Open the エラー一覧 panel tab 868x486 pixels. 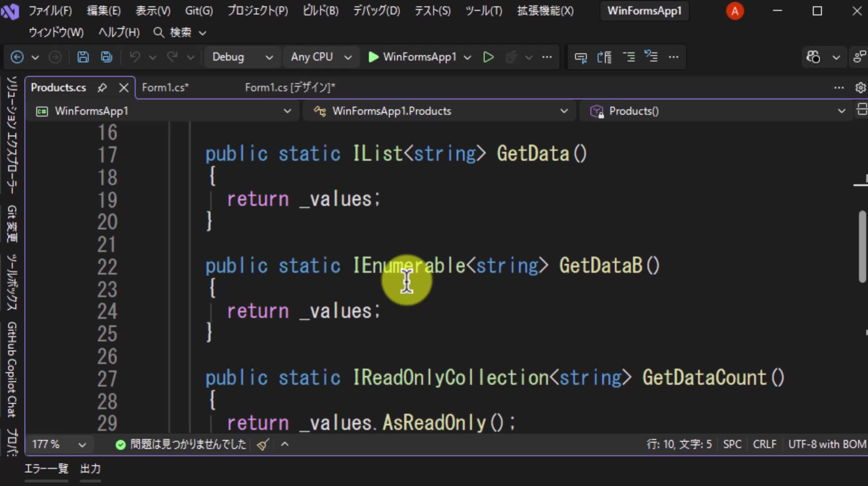46,469
